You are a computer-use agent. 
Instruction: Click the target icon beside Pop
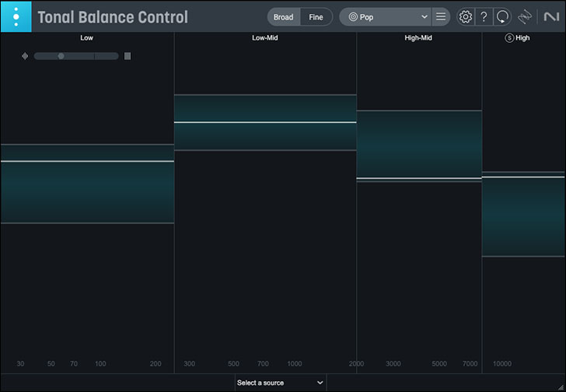click(353, 17)
